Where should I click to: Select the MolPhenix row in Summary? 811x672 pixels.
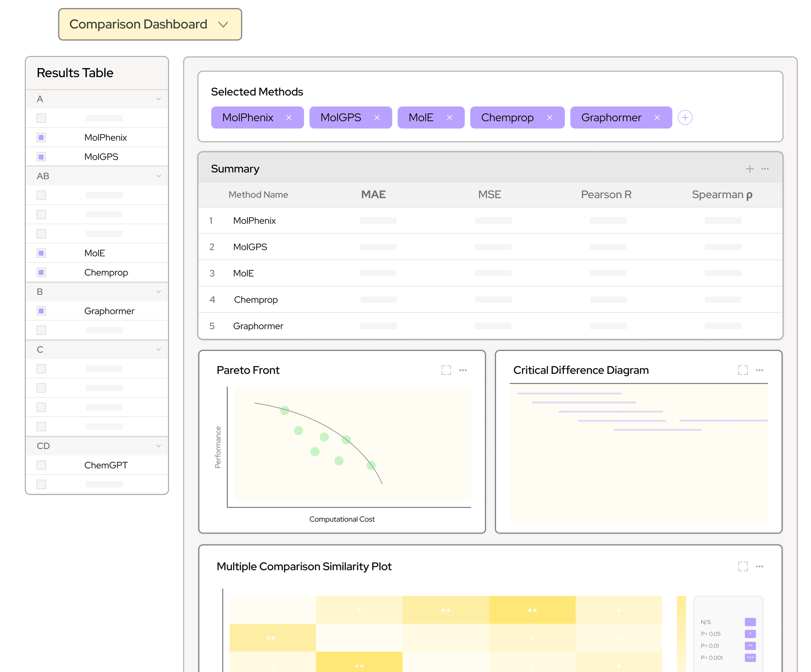[x=490, y=220]
